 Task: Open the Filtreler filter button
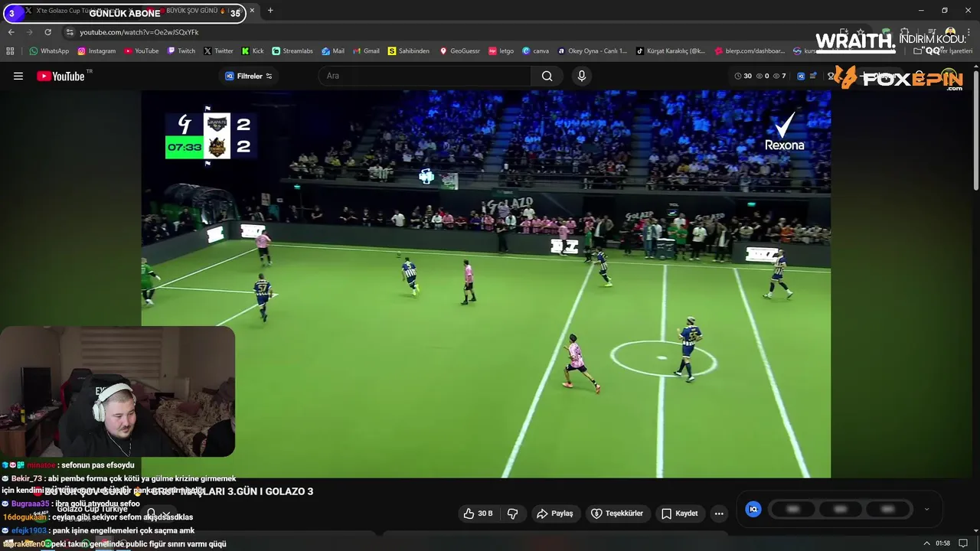pyautogui.click(x=249, y=76)
